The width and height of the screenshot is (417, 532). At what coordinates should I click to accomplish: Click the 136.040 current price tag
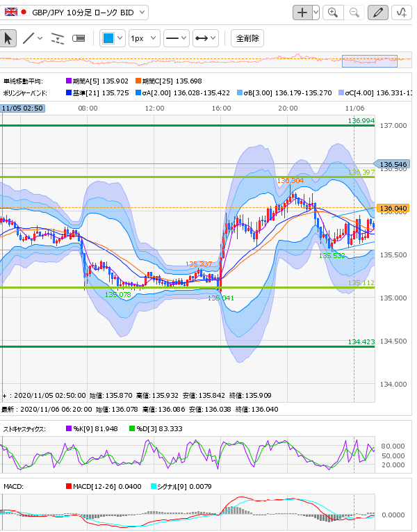point(393,209)
